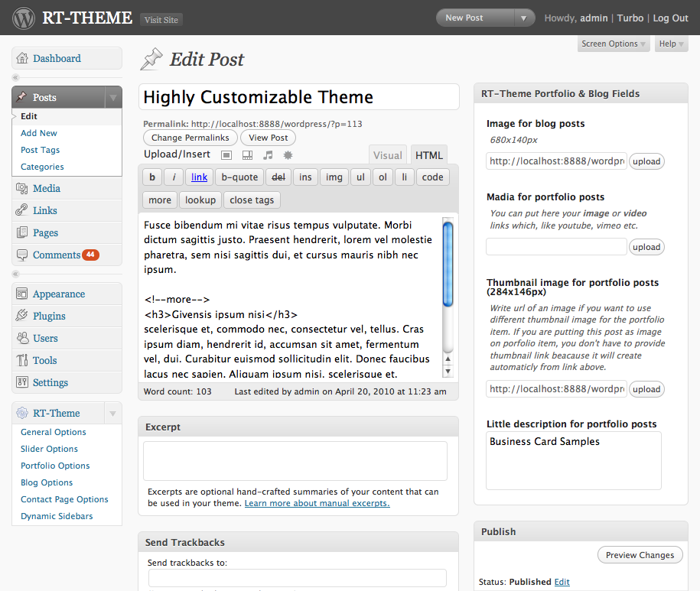Click Preview Changes button
The image size is (700, 591).
point(640,555)
